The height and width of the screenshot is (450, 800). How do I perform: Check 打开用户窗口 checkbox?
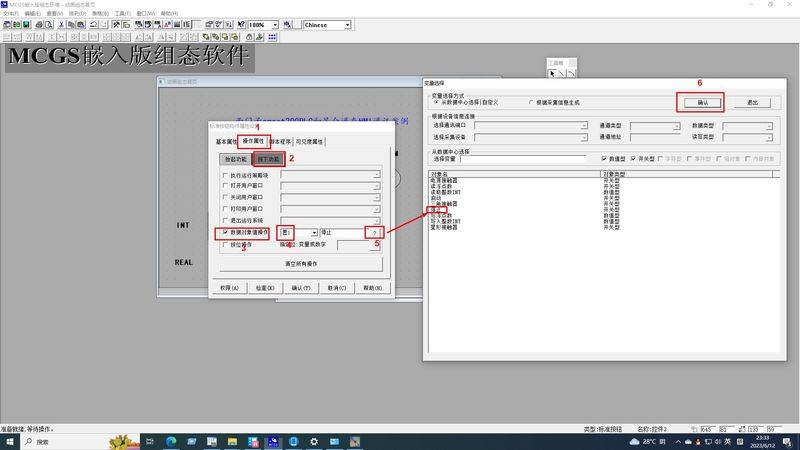click(x=225, y=186)
